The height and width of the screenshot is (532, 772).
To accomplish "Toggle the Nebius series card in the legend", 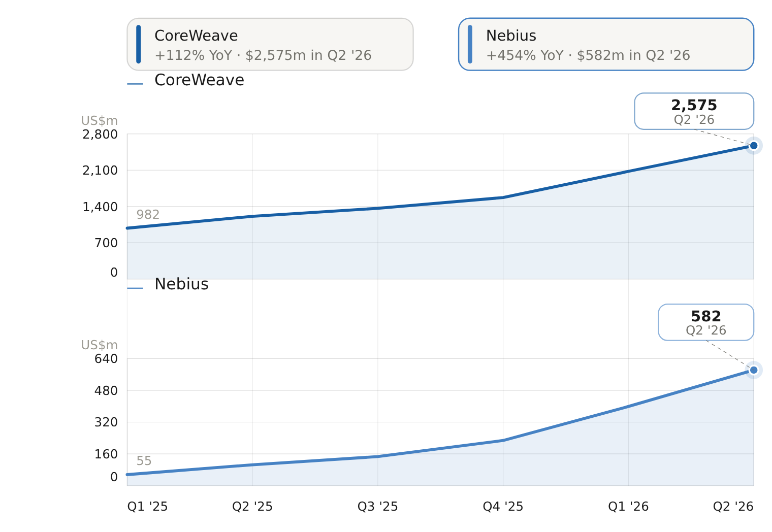I will pos(606,44).
